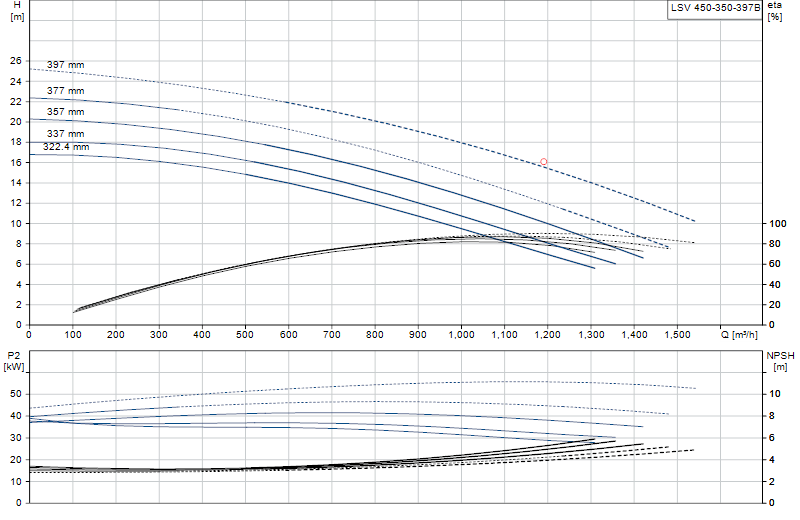Click the 357 mm impeller curve label
Image resolution: width=800 pixels, height=520 pixels.
[65, 112]
